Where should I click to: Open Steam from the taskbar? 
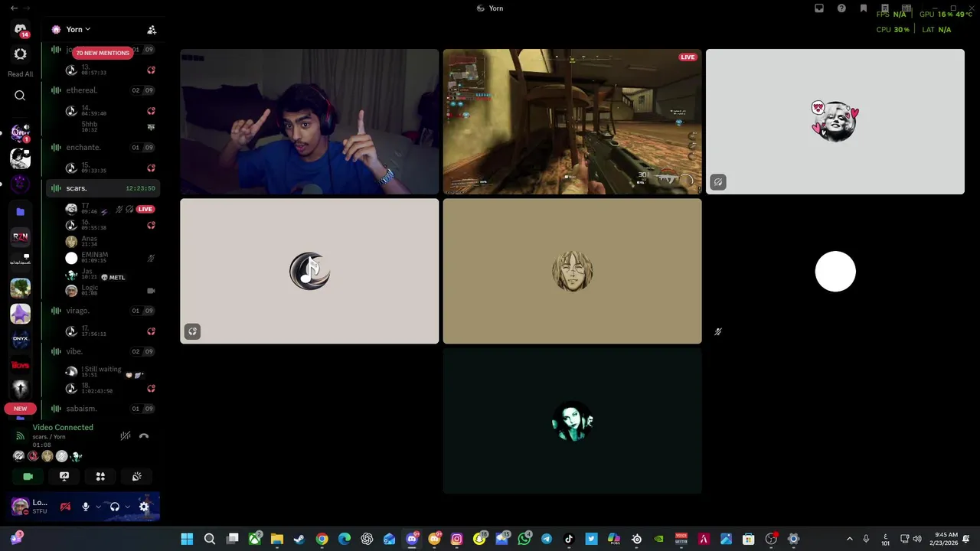point(299,540)
